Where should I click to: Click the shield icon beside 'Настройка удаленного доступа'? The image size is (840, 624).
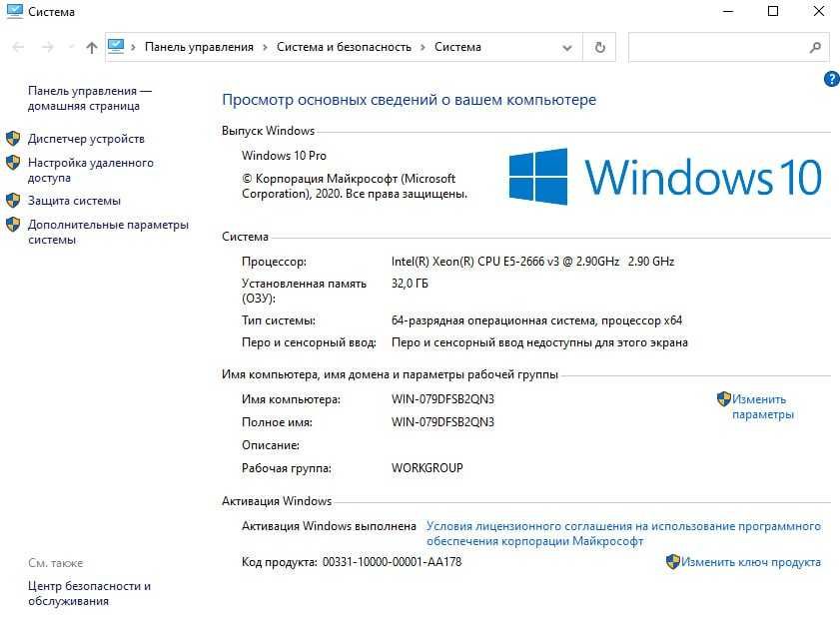[x=13, y=163]
